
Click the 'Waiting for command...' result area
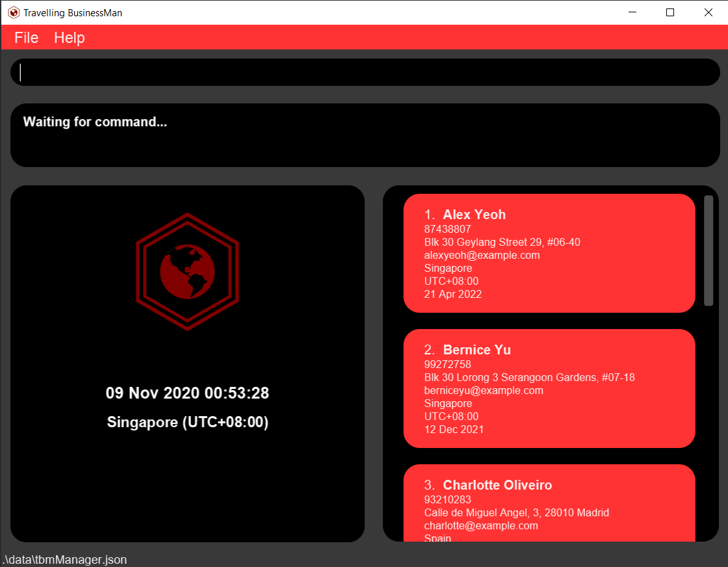point(364,135)
